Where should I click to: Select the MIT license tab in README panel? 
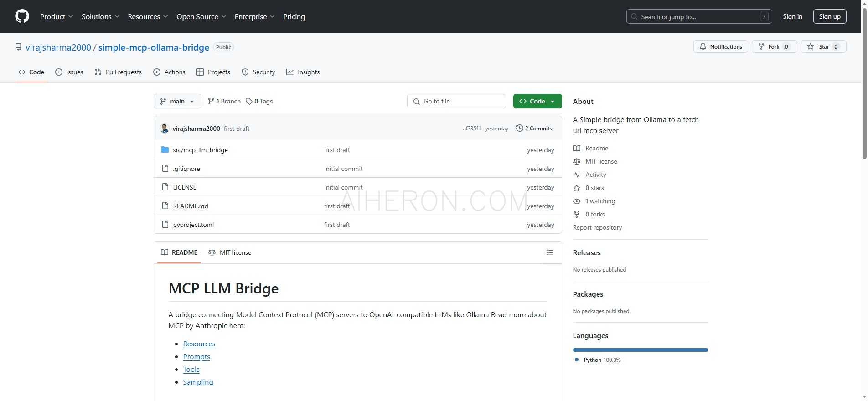tap(230, 252)
